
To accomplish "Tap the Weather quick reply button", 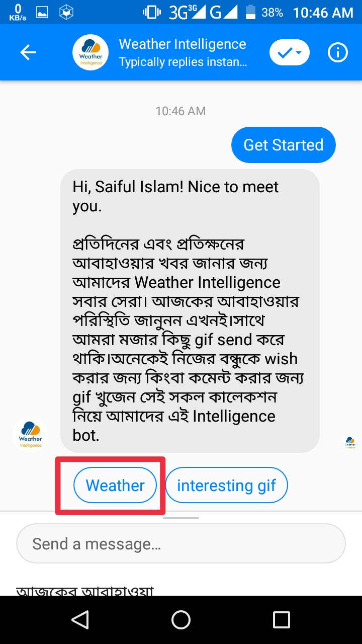I will [115, 486].
